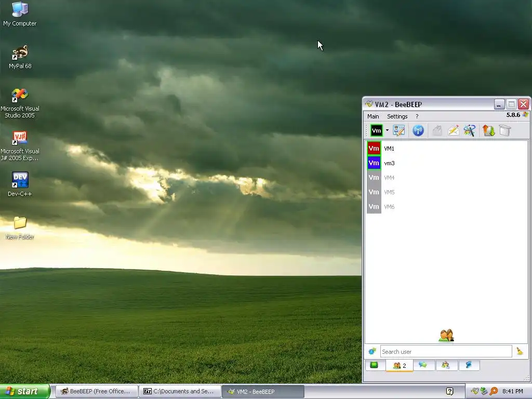Open the edit profile card icon

click(x=398, y=130)
